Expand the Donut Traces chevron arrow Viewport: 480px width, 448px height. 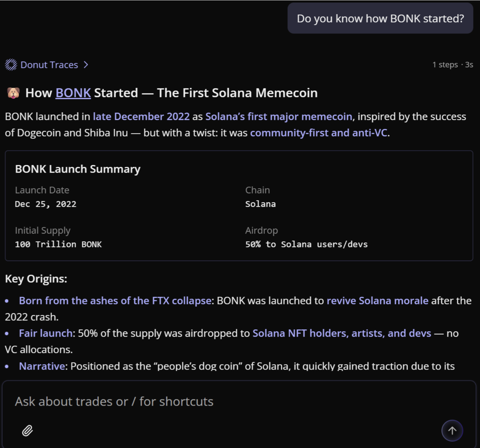tap(86, 65)
